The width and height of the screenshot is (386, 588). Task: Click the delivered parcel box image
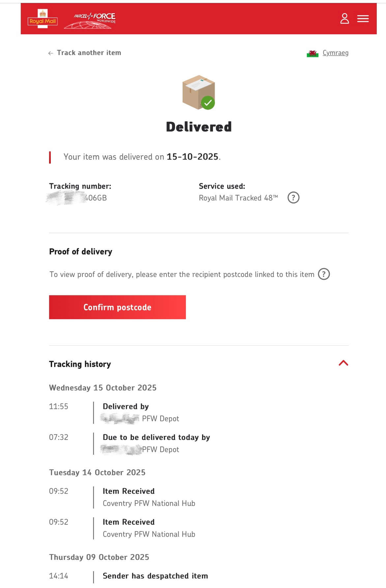click(x=199, y=92)
